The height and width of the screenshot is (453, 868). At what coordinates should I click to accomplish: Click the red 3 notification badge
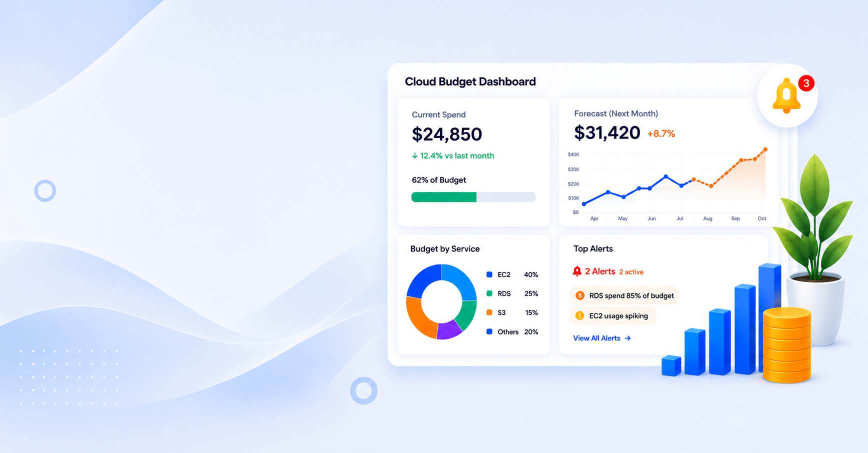(x=806, y=83)
